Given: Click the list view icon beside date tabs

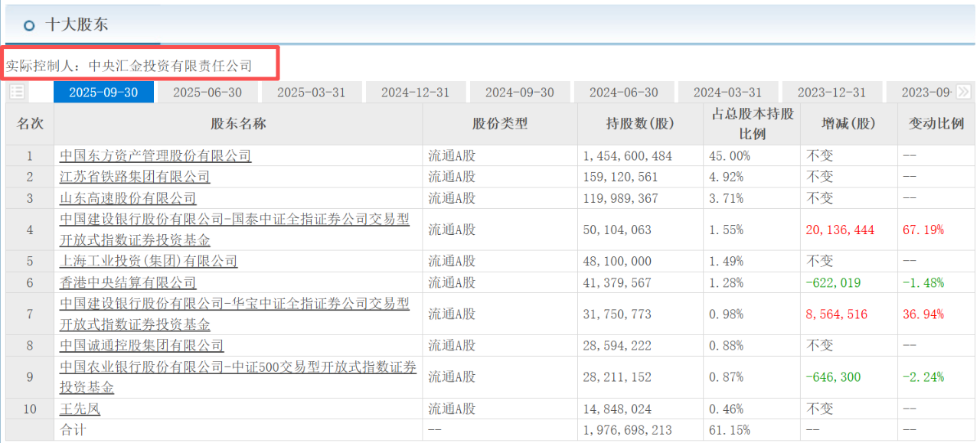Looking at the screenshot, I should click(17, 92).
